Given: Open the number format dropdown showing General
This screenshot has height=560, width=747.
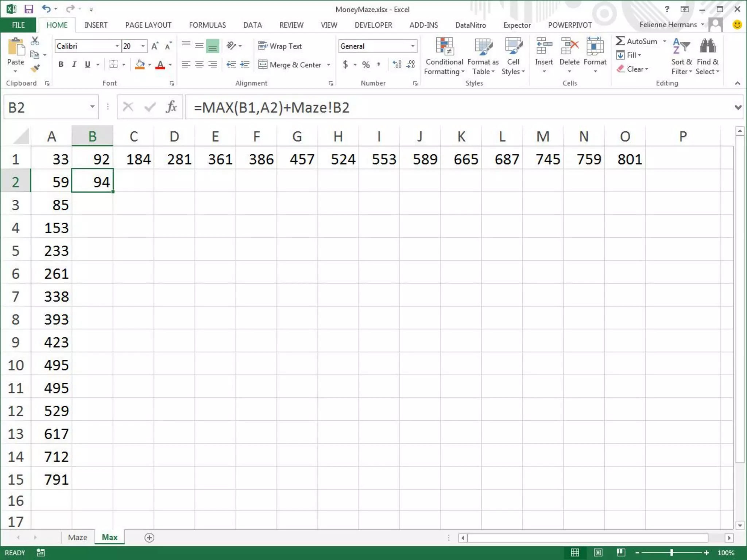Looking at the screenshot, I should [413, 46].
